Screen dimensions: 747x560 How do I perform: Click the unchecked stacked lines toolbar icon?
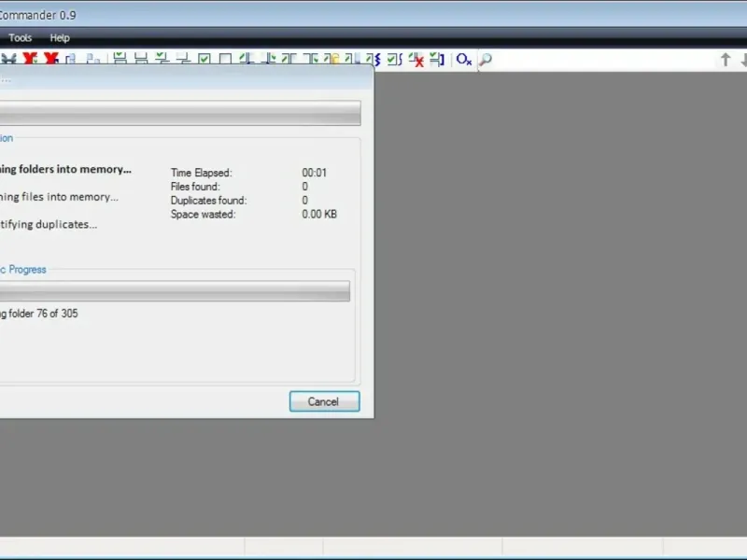pyautogui.click(x=141, y=59)
